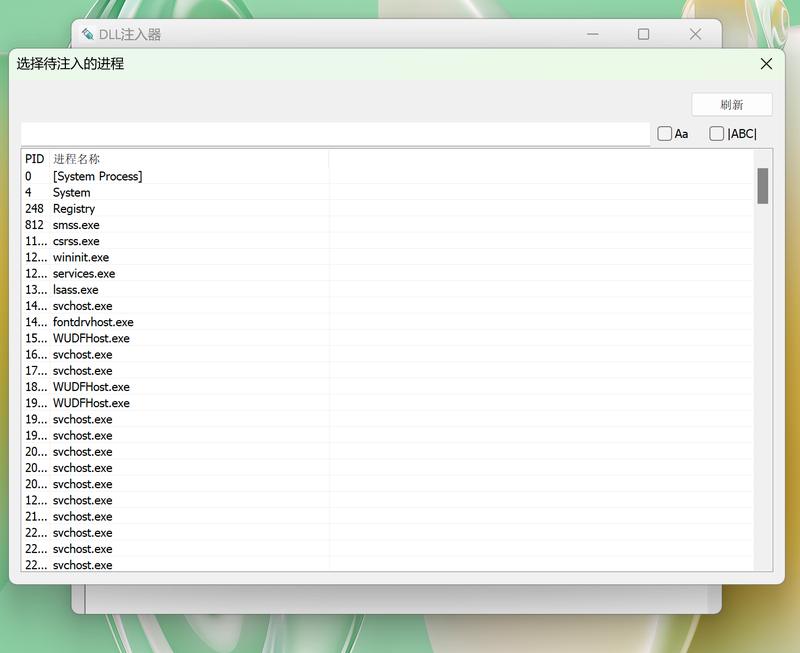Image resolution: width=800 pixels, height=653 pixels.
Task: Focus the process search input field
Action: tap(335, 134)
